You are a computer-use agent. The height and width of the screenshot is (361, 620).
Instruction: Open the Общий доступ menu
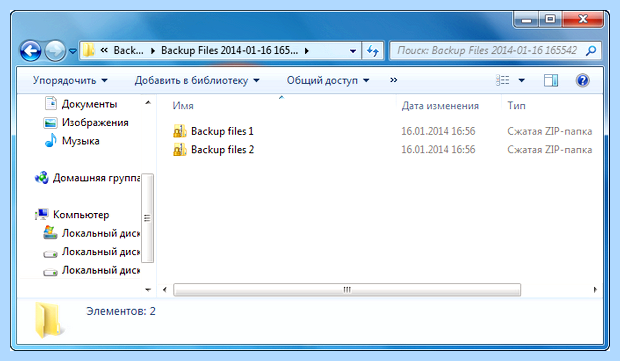tap(328, 80)
